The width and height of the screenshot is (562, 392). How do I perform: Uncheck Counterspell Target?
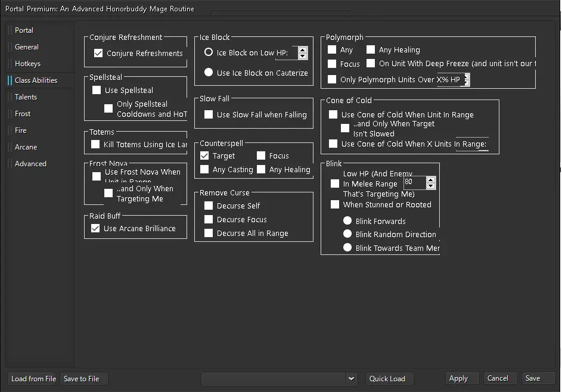click(204, 155)
